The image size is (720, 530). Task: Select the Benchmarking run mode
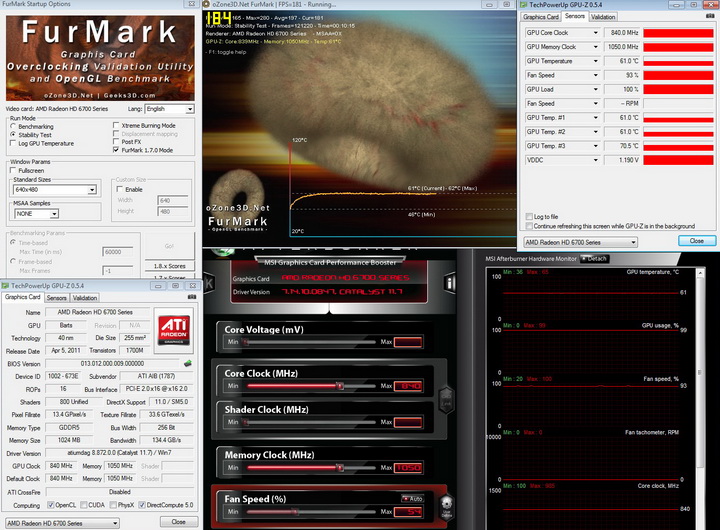(13, 126)
